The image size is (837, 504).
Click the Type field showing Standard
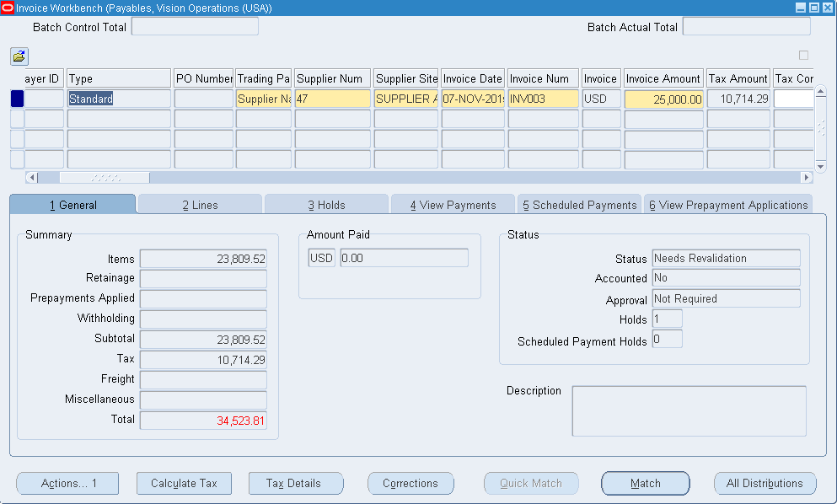pos(119,99)
